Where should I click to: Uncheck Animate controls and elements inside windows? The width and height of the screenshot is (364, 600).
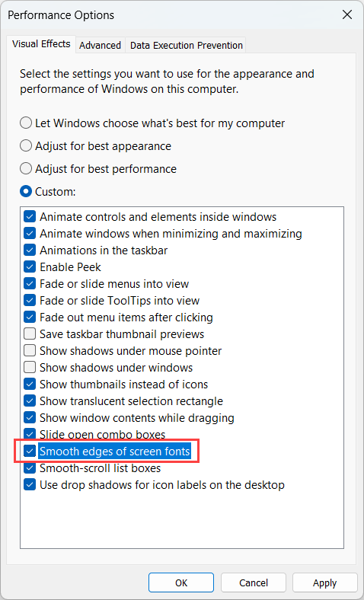[30, 216]
